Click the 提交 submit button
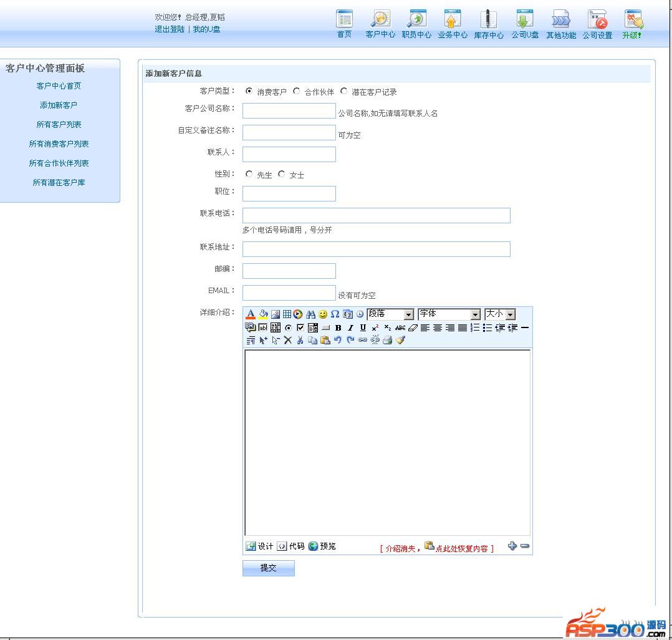Screen dimensions: 672x640 point(268,568)
